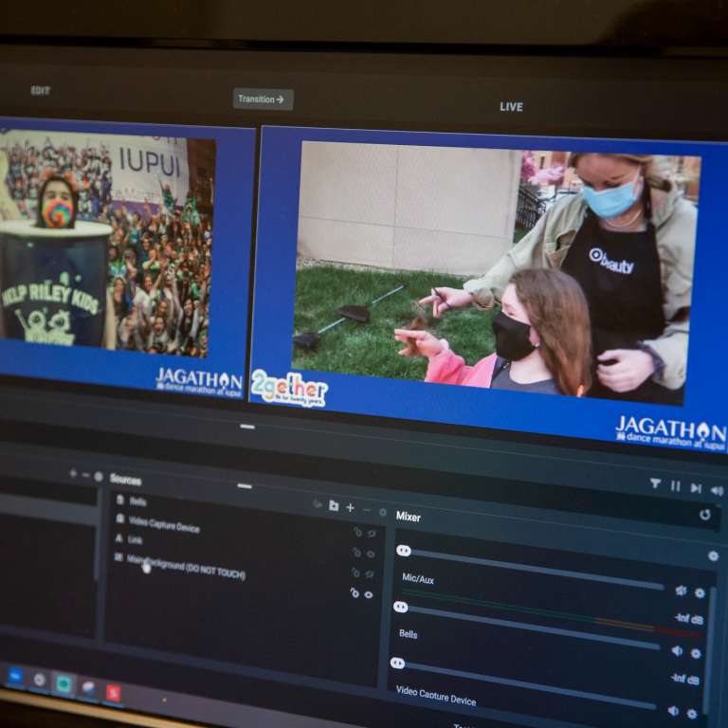Select the EDIT preview label
This screenshot has width=728, height=728.
(40, 91)
